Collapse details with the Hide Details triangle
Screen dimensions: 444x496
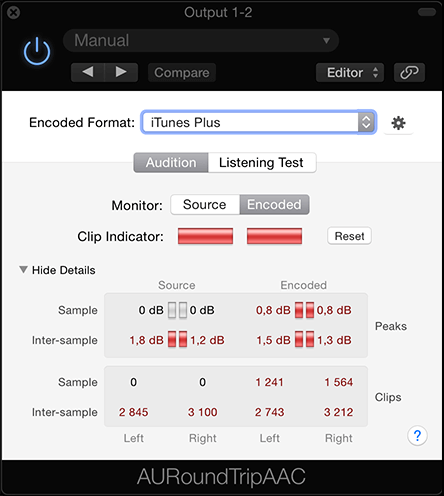coord(23,269)
